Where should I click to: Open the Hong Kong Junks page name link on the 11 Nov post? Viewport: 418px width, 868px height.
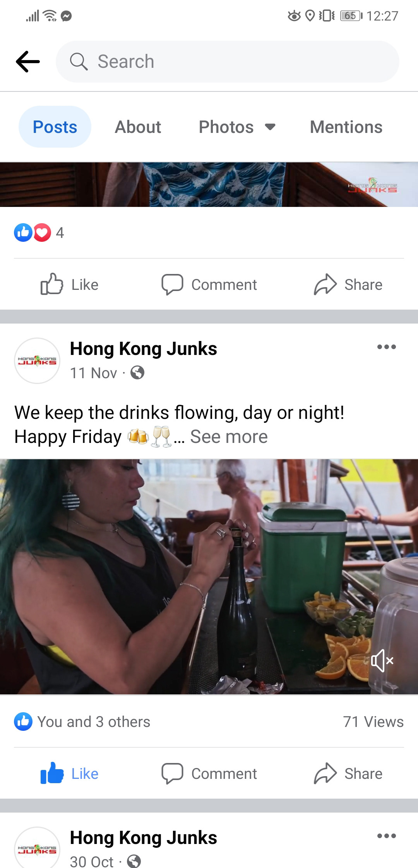point(143,348)
